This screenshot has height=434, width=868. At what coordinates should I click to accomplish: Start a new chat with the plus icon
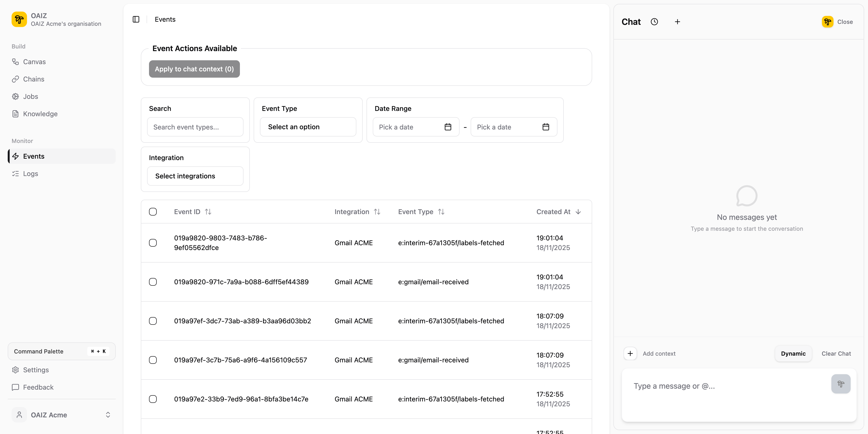678,21
